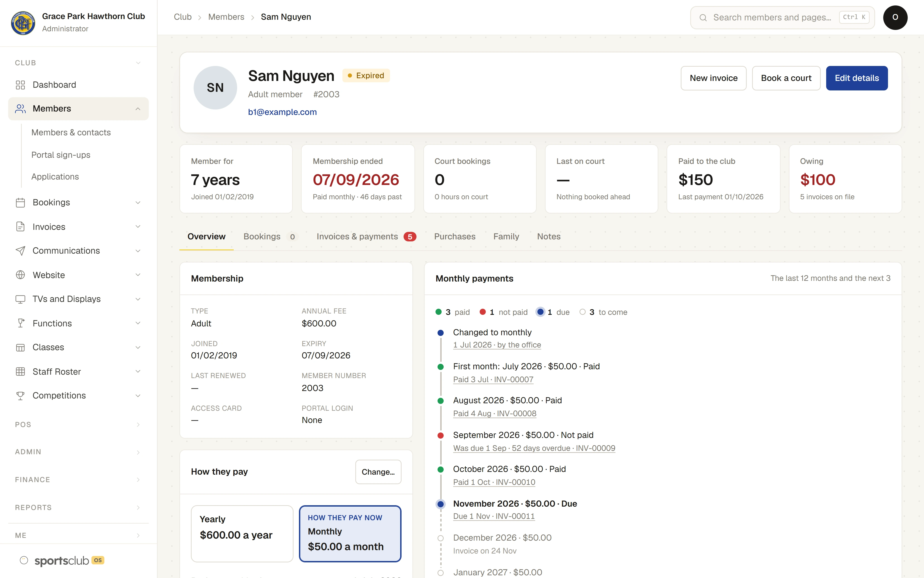Click the September 2026 not-paid red marker
The image size is (924, 578).
tap(440, 435)
